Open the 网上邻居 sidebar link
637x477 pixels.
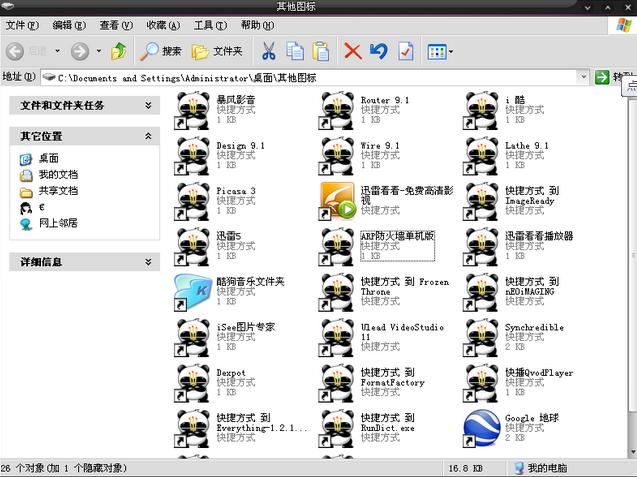click(x=58, y=223)
